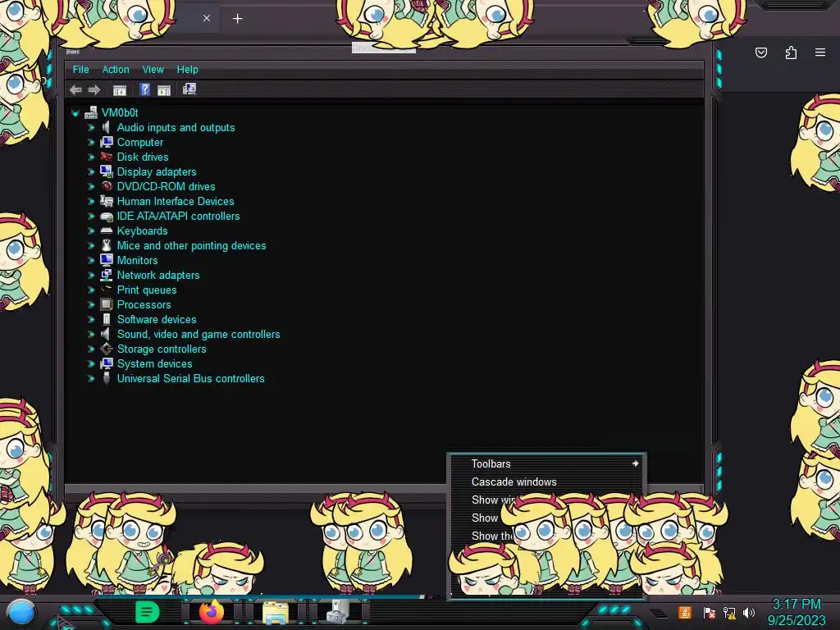Open the Action menu
This screenshot has height=630, width=840.
[x=116, y=70]
